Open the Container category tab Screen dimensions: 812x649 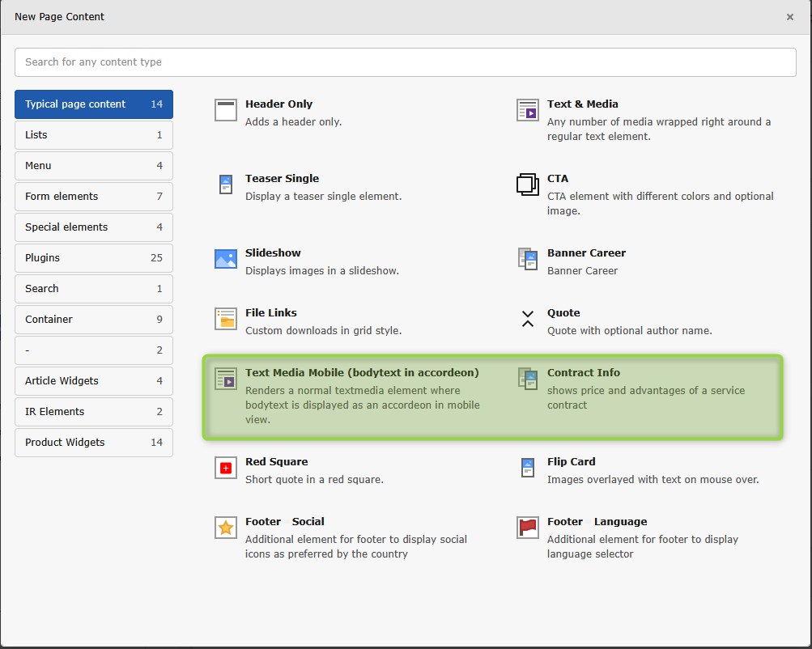[94, 320]
